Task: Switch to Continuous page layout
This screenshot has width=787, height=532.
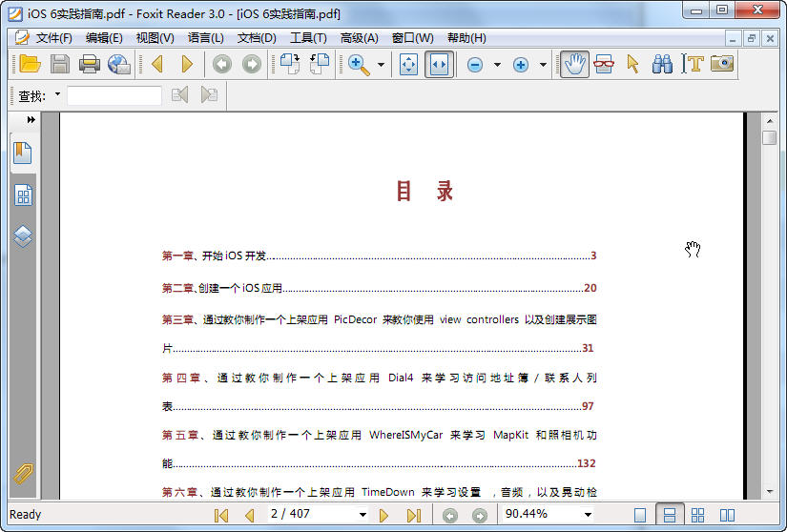Action: coord(670,515)
